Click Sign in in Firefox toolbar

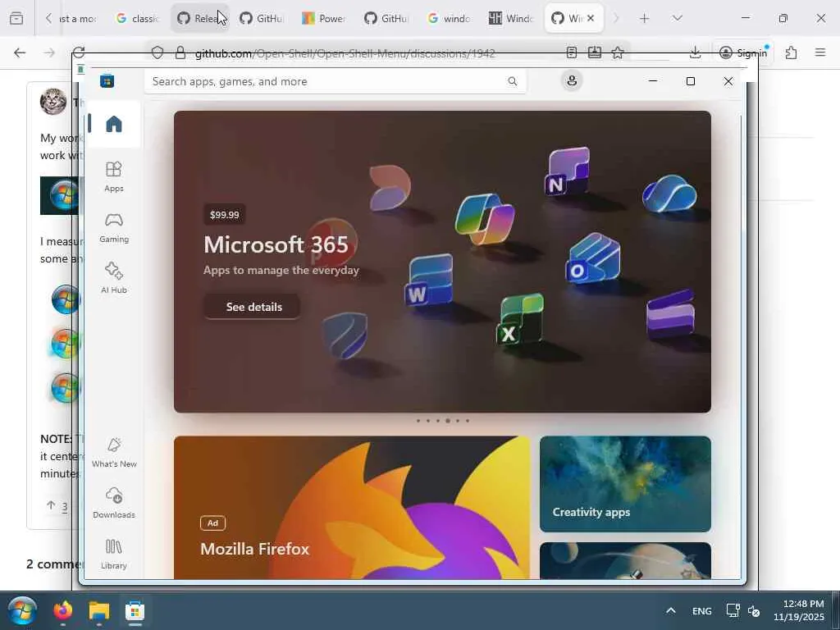click(x=743, y=52)
